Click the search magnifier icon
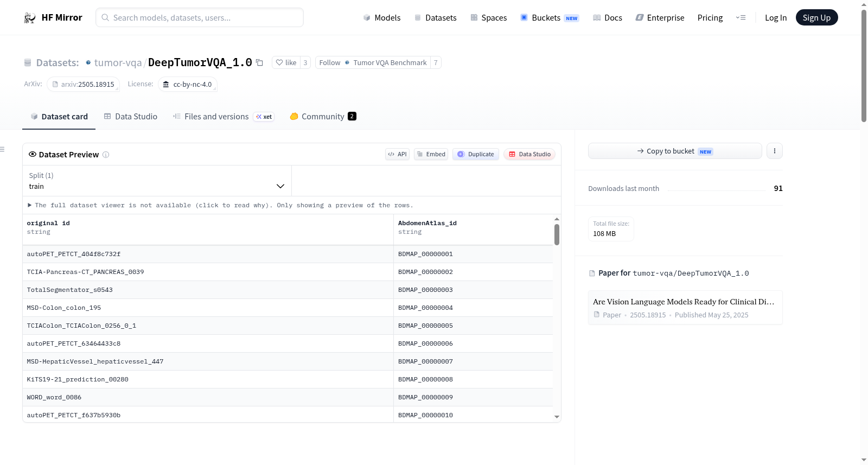The width and height of the screenshot is (868, 465). pos(105,17)
